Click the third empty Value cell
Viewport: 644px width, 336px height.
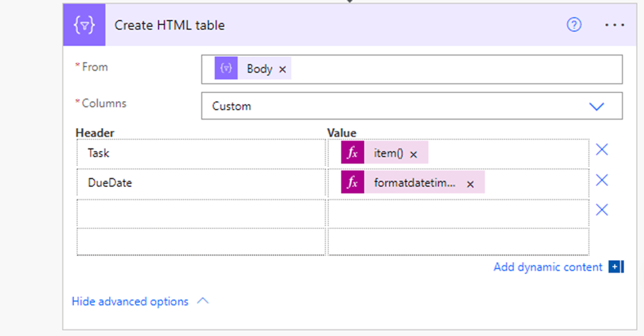tap(458, 213)
